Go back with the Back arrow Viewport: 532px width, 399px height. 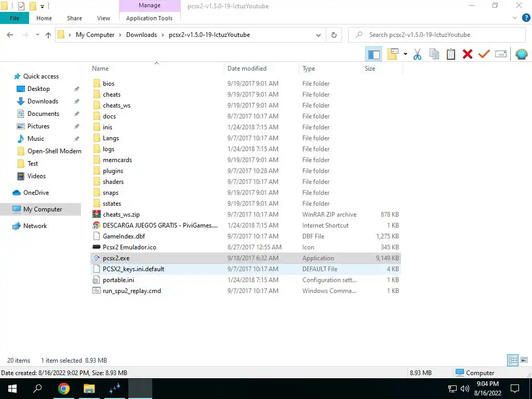[x=10, y=35]
